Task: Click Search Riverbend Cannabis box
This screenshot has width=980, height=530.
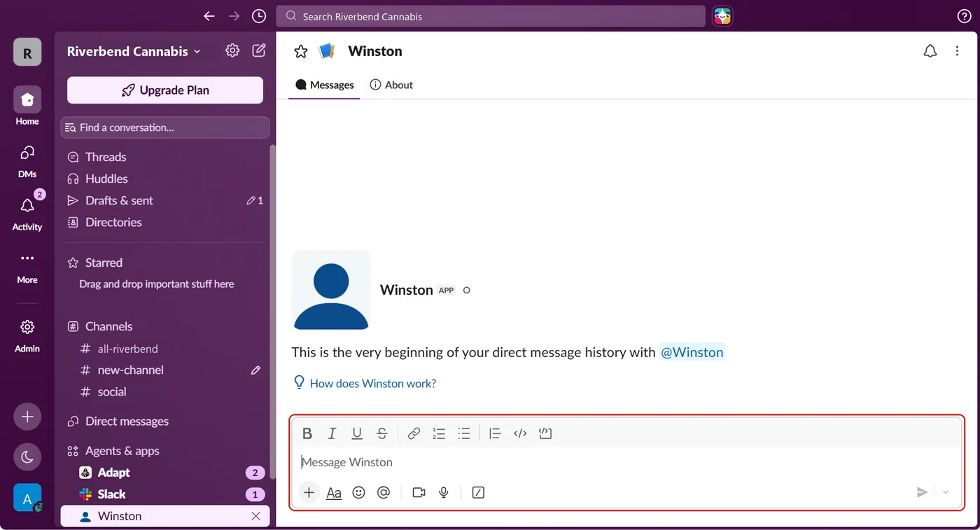Action: click(491, 16)
